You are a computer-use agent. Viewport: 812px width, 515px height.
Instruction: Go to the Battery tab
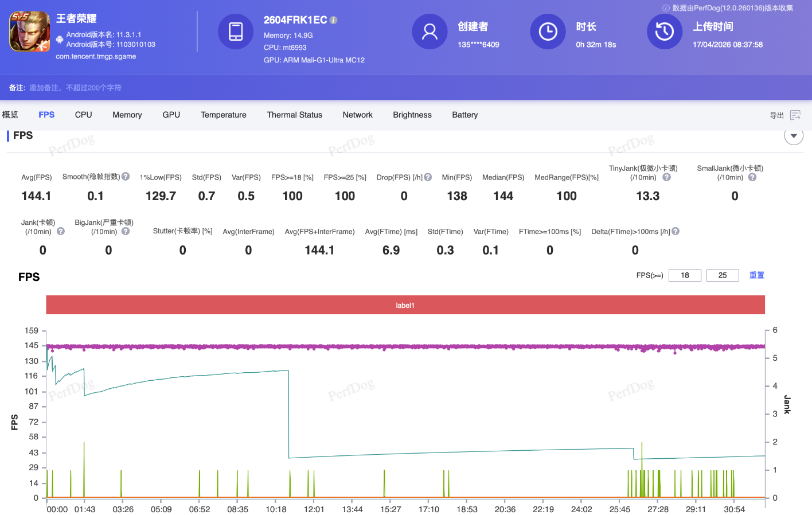coord(464,115)
